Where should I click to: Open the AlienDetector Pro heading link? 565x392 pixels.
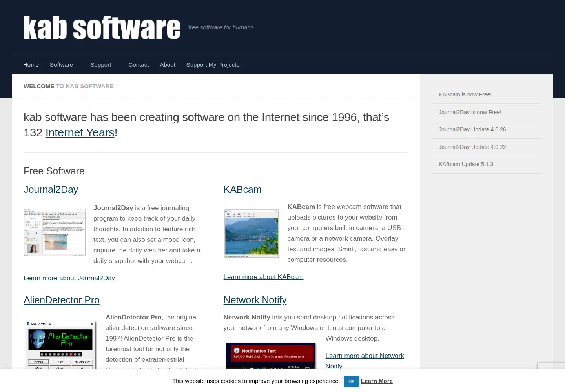62,300
